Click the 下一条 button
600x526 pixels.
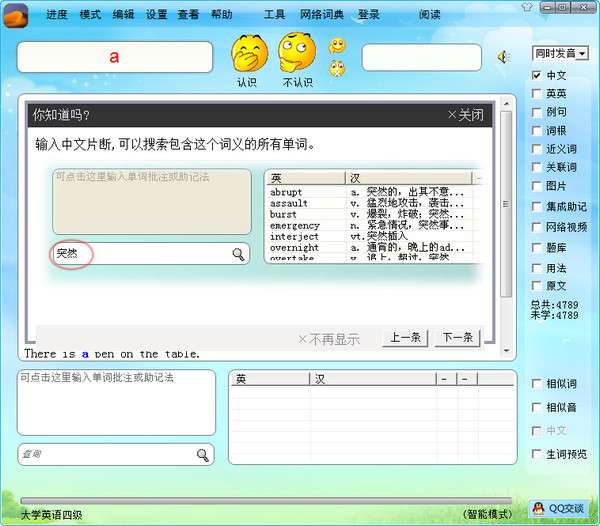458,338
